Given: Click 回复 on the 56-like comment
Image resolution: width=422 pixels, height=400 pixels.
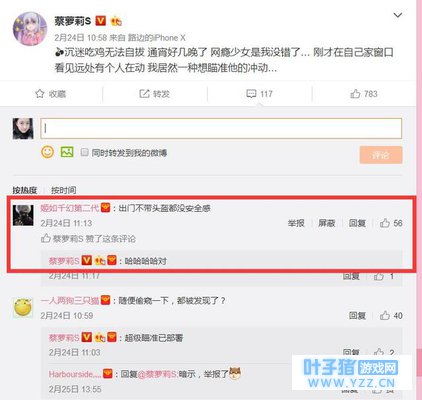Looking at the screenshot, I should pos(357,223).
